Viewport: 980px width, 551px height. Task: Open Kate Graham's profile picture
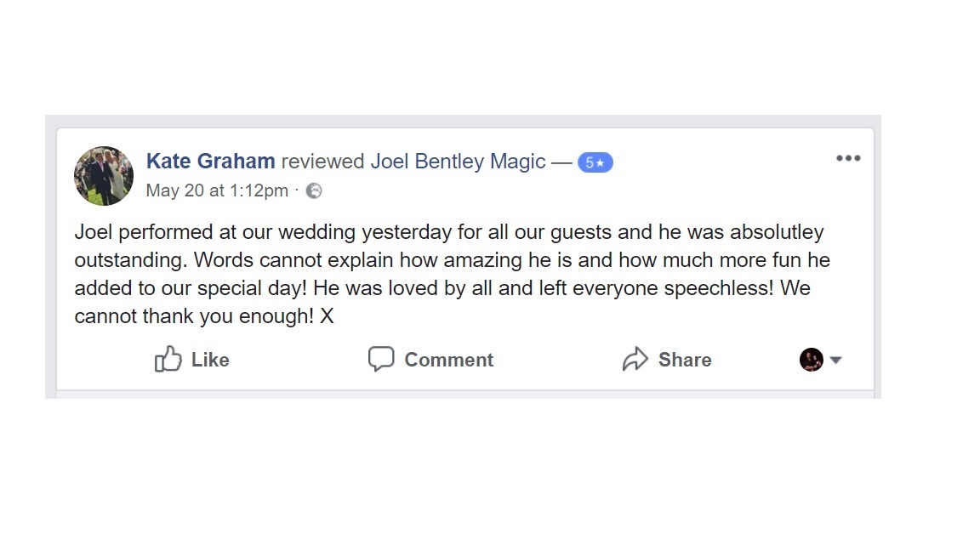click(104, 176)
